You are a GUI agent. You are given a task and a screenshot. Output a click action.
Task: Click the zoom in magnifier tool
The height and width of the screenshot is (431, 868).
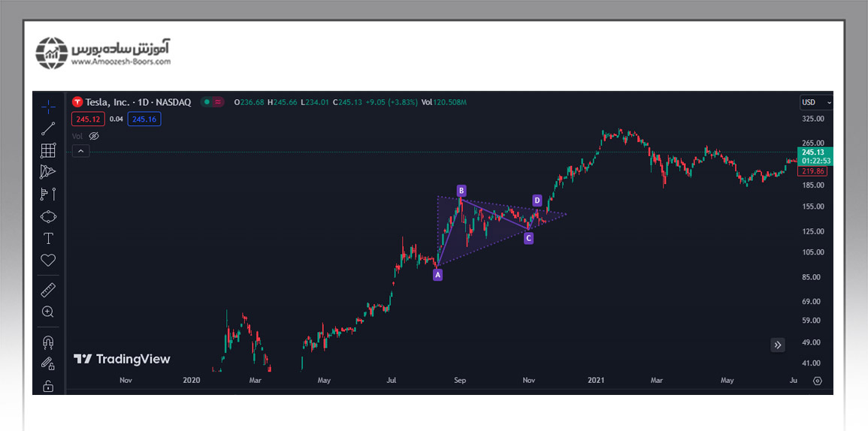coord(48,312)
